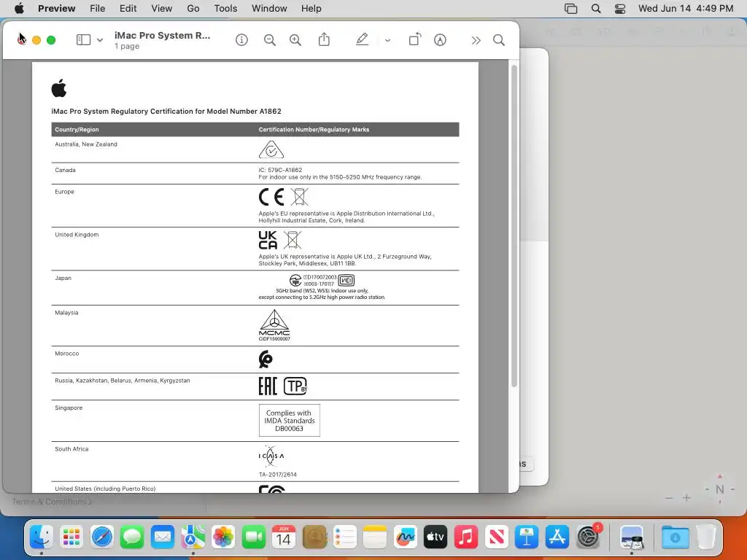Open Photos from the Dock
Screen dimensions: 747x560
pyautogui.click(x=223, y=537)
